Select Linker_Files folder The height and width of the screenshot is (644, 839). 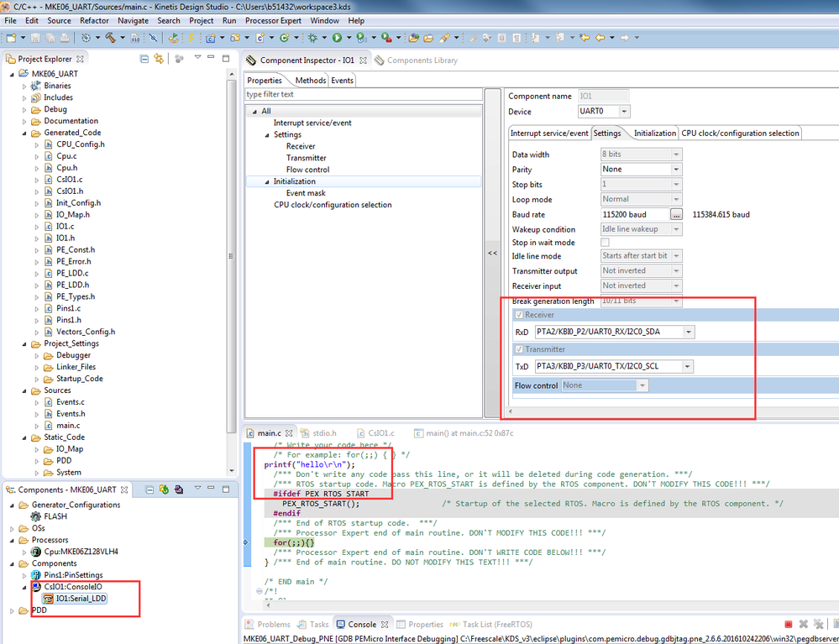tap(76, 367)
